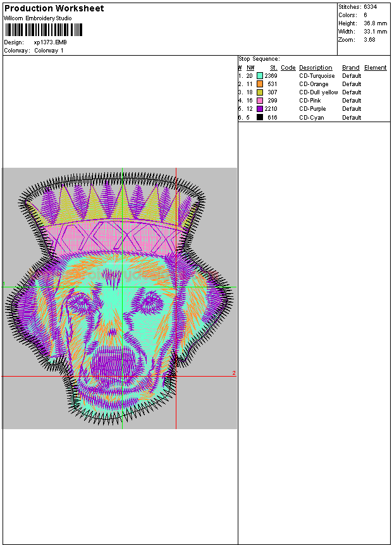Click the green marker number '1' at the design edge
392x545 pixels.
[x=4, y=284]
